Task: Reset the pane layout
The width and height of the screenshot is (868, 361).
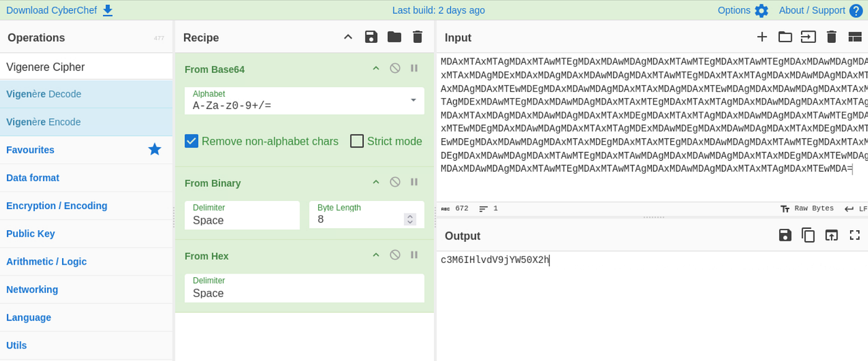Action: click(x=855, y=37)
